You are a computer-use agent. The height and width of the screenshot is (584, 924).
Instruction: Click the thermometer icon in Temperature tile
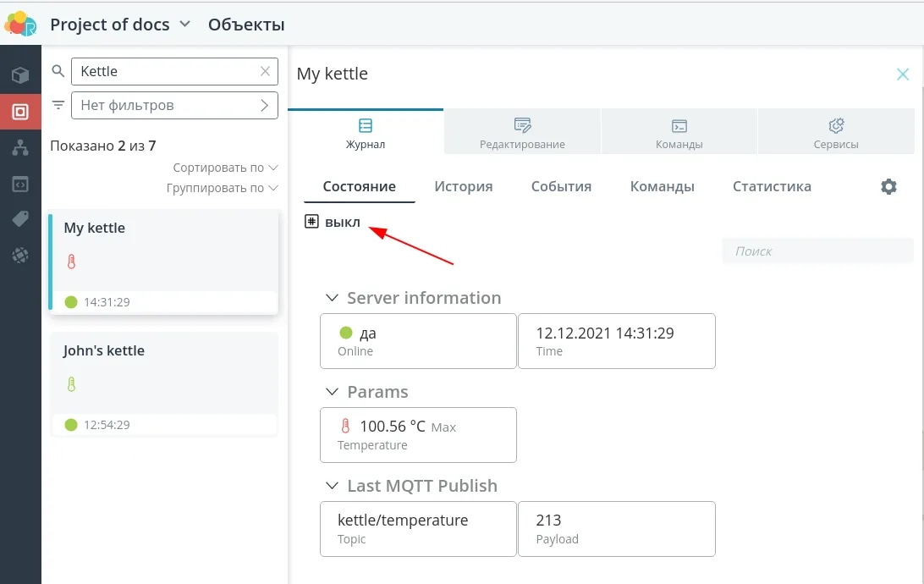(x=345, y=426)
